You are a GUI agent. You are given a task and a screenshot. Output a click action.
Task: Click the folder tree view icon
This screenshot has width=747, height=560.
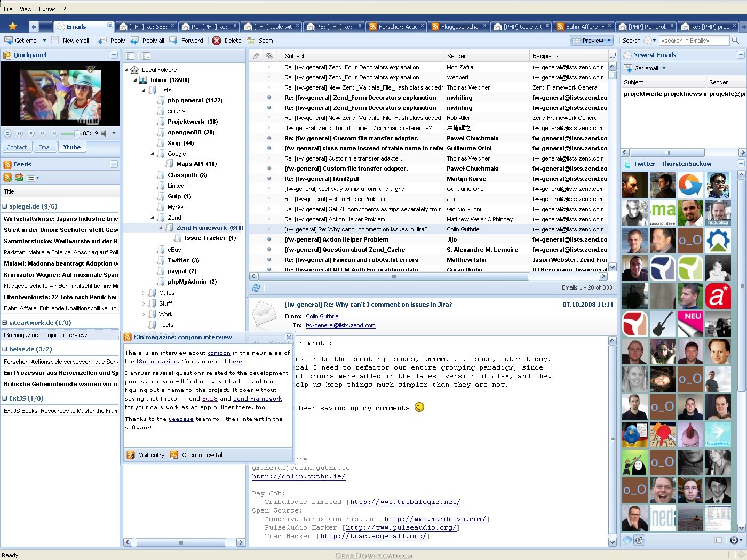coord(130,56)
